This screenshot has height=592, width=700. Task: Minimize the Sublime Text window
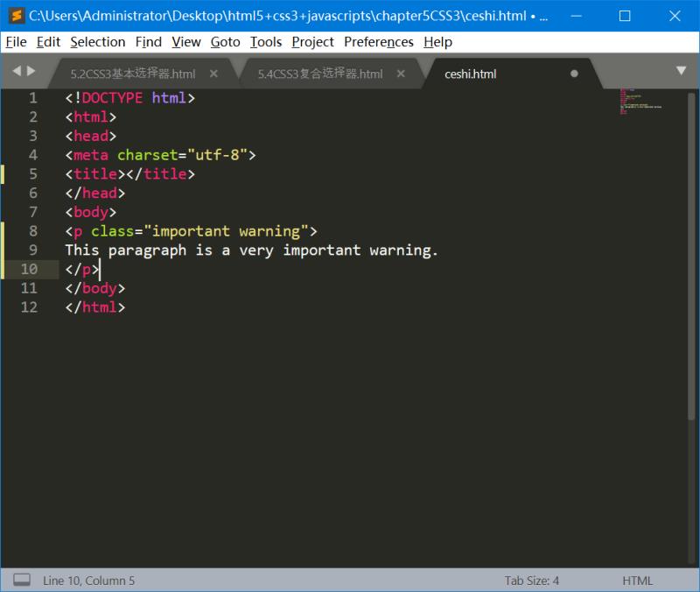577,16
